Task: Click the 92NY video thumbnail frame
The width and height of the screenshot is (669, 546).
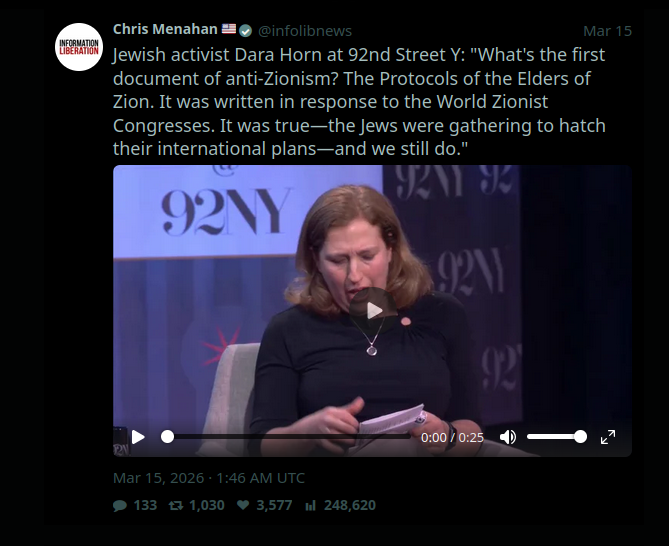Action: 372,311
